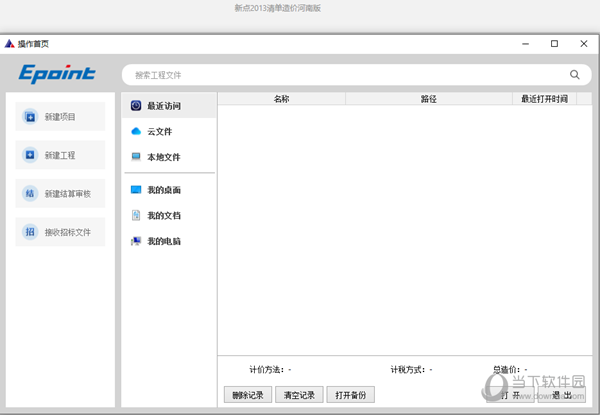The width and height of the screenshot is (600, 415).
Task: Click the 计价方法 label
Action: pyautogui.click(x=266, y=369)
